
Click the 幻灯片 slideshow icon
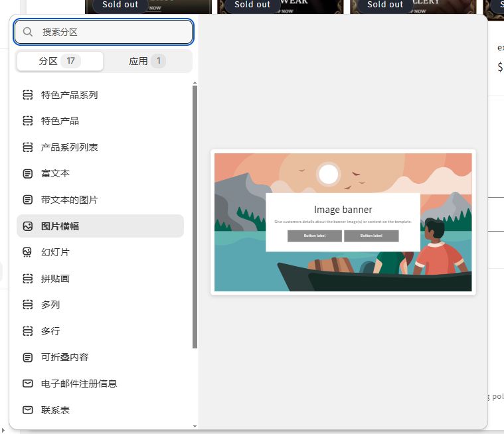pos(28,252)
